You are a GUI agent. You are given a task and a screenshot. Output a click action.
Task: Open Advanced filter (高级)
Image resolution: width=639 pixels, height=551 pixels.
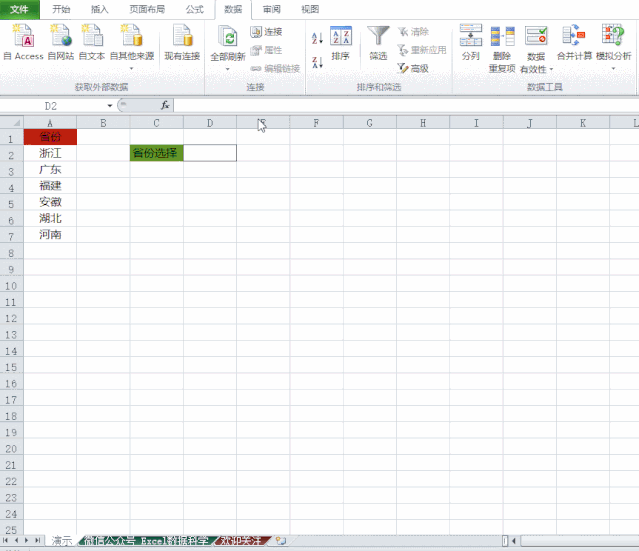413,68
